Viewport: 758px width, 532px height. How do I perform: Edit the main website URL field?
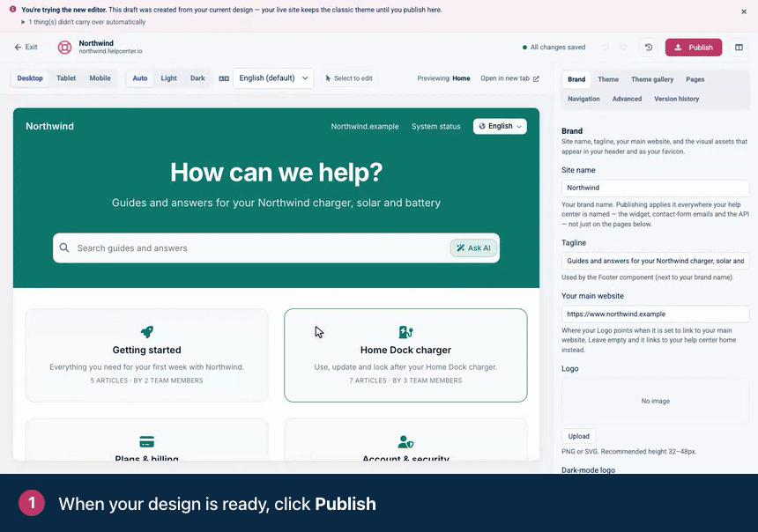pos(655,314)
